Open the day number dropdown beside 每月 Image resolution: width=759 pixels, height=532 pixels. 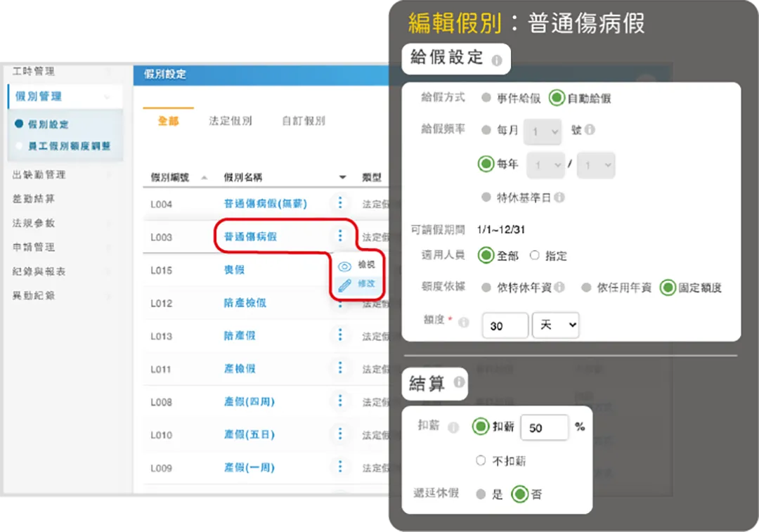543,131
